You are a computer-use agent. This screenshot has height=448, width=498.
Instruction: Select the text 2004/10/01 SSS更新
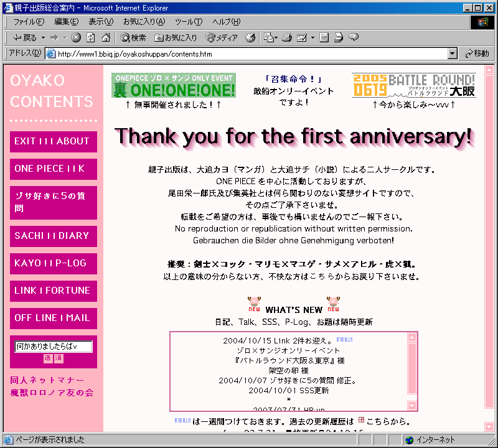(x=288, y=390)
